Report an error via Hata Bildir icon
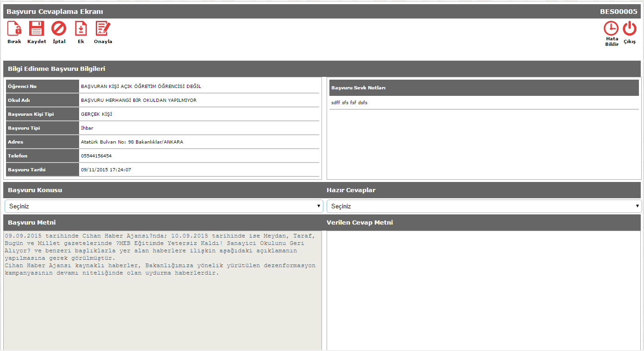644x351 pixels. coord(611,29)
